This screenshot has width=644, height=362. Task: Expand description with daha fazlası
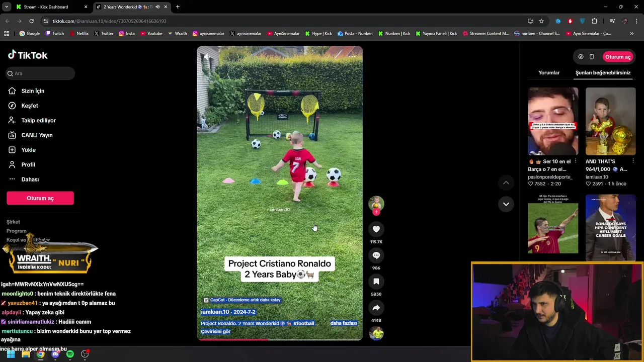(344, 323)
